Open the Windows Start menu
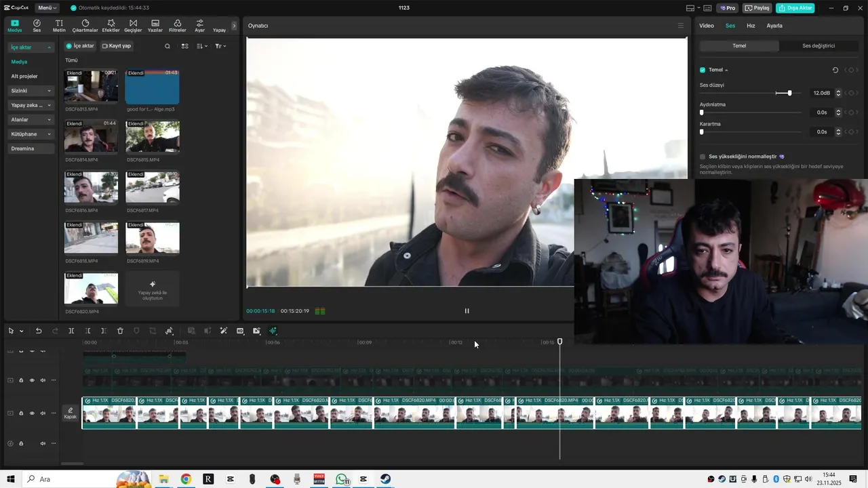Image resolution: width=868 pixels, height=488 pixels. click(11, 479)
